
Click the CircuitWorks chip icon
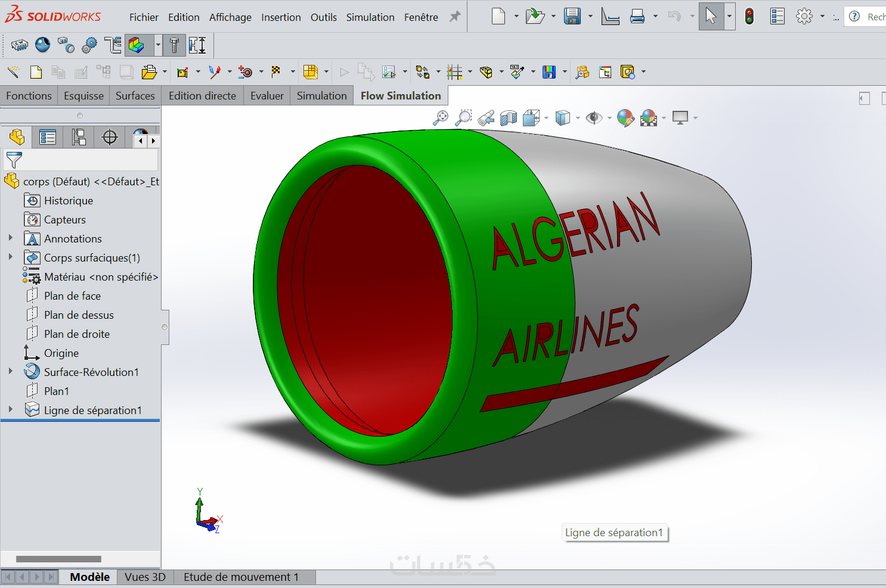tap(20, 45)
